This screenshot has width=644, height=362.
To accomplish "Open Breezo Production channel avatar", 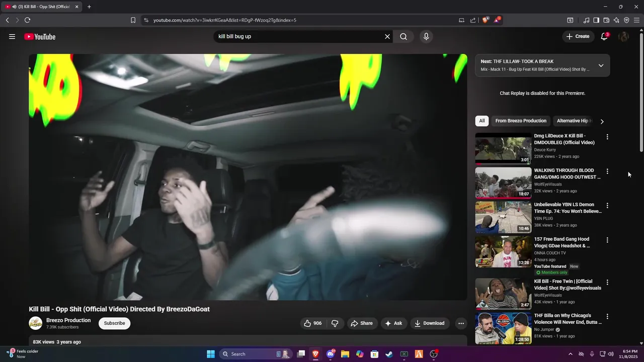I will pos(35,323).
